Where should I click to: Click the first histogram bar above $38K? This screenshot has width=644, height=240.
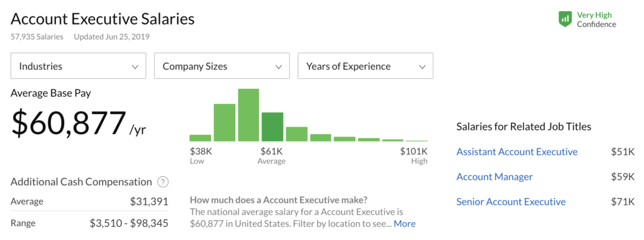tap(201, 138)
